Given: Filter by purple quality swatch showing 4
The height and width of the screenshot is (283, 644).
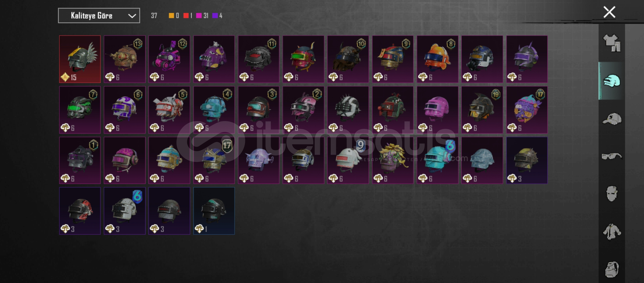Looking at the screenshot, I should tap(217, 16).
